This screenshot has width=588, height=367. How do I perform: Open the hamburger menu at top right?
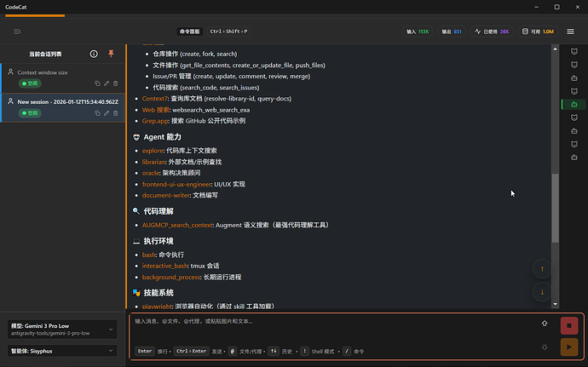pyautogui.click(x=570, y=32)
